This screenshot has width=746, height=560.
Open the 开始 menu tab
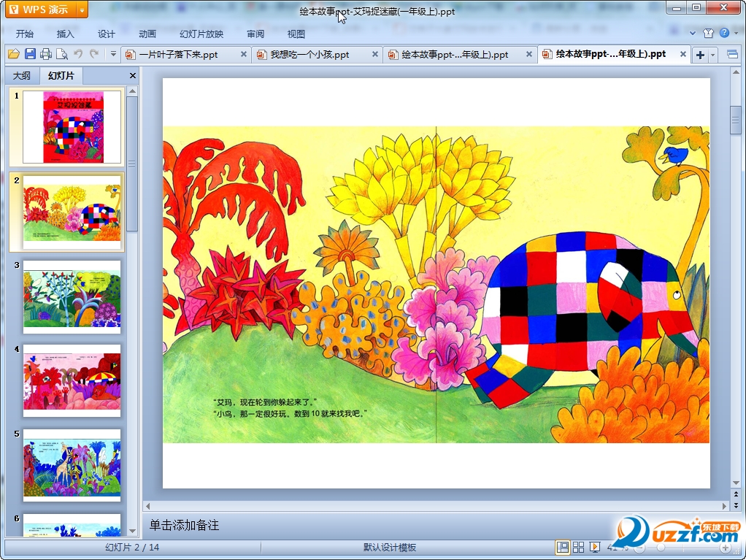coord(25,34)
